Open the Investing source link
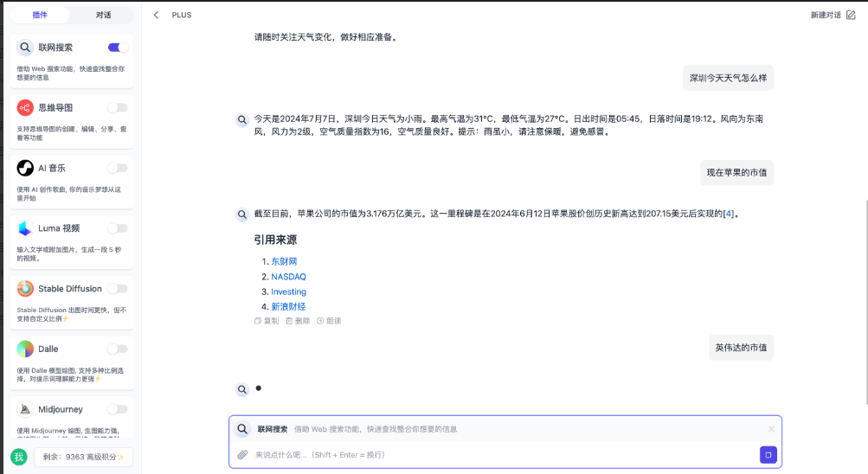 [288, 291]
